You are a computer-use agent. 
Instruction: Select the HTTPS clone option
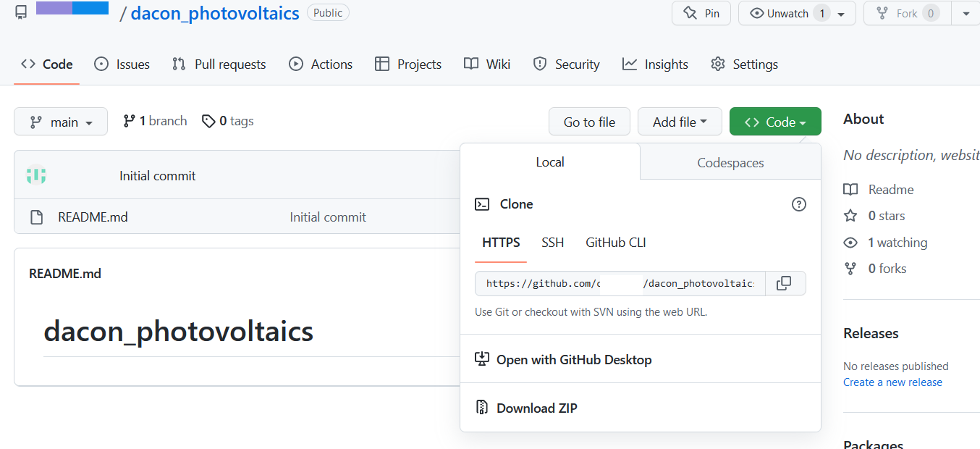501,243
